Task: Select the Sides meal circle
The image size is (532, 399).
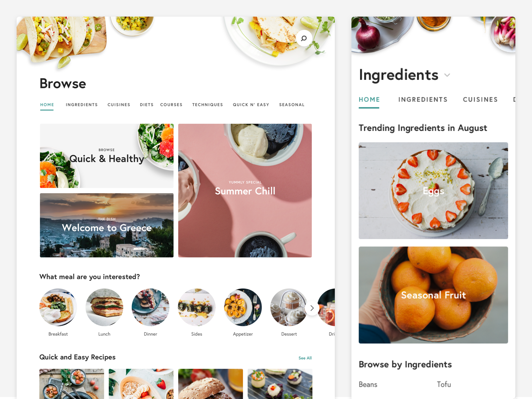Action: click(x=197, y=307)
